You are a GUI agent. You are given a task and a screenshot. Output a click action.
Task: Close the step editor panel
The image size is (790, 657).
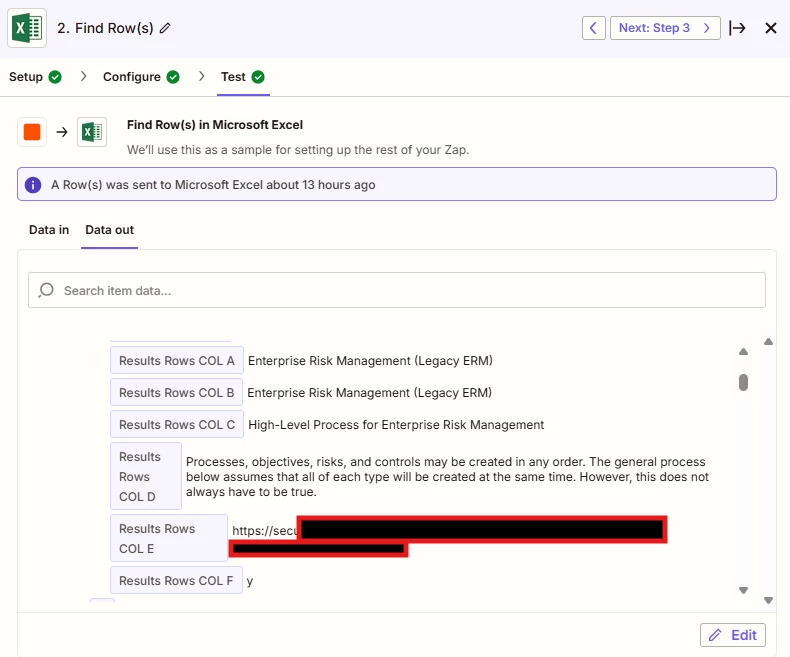(x=771, y=28)
